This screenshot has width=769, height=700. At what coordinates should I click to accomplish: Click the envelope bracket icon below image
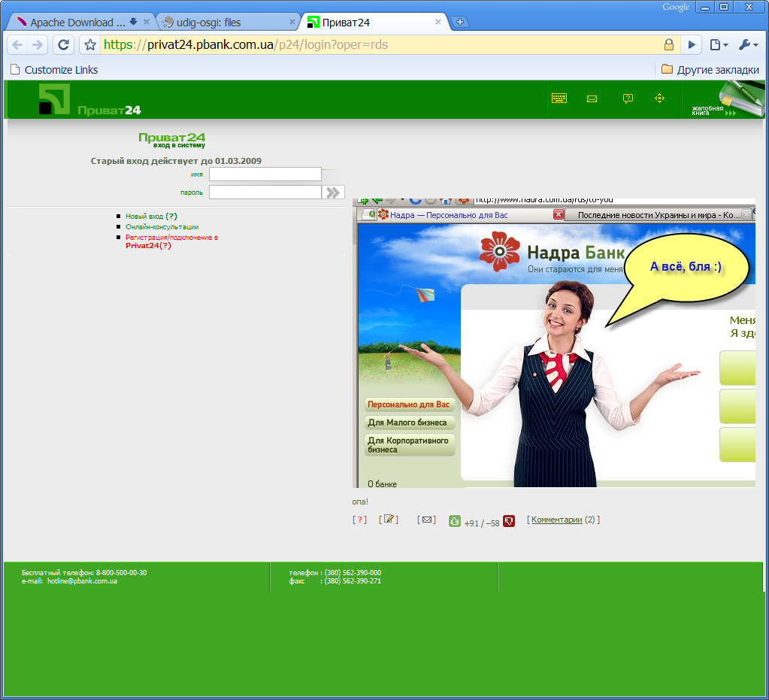tap(427, 520)
